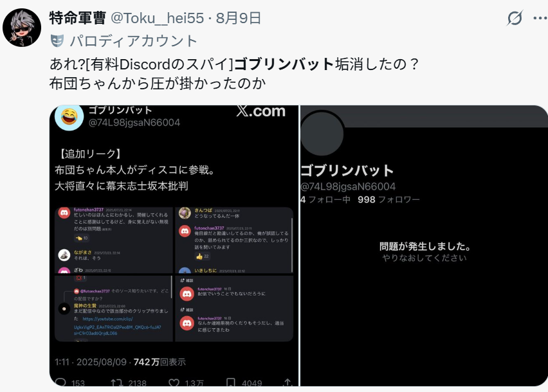Viewport: 548px width, 392px height.
Task: Click the laughing emoji avatar of ゴブリンバット
Action: pos(69,116)
